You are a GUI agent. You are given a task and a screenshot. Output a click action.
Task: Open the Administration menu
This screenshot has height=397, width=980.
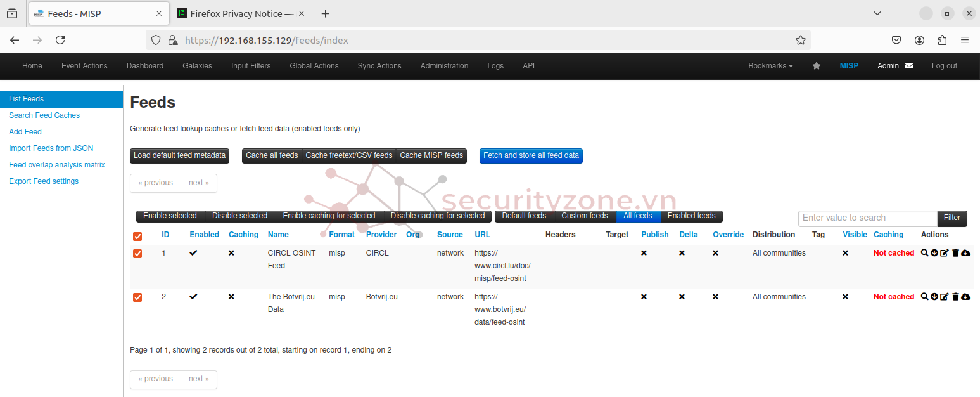(444, 66)
